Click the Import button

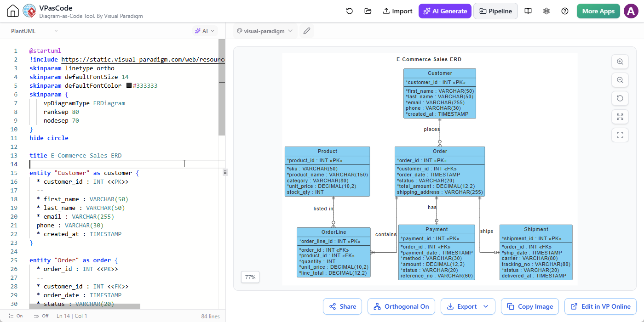click(x=397, y=11)
